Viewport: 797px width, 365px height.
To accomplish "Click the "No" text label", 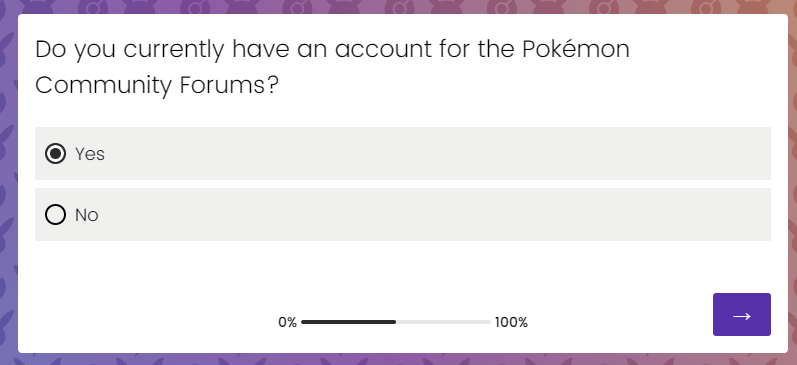I will point(86,215).
